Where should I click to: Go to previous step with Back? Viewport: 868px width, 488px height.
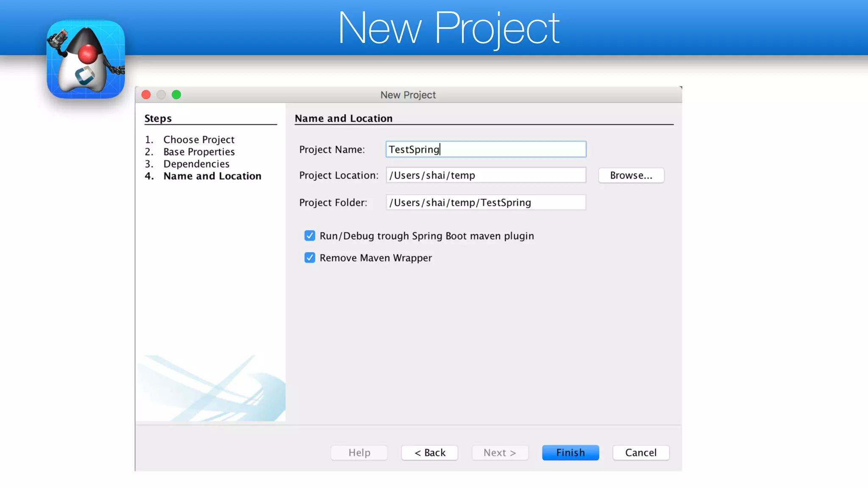coord(429,453)
